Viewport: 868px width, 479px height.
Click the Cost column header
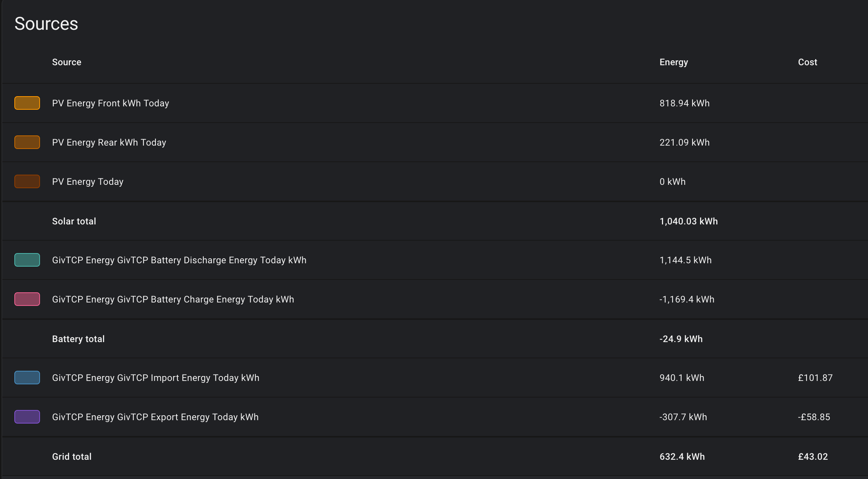click(807, 62)
